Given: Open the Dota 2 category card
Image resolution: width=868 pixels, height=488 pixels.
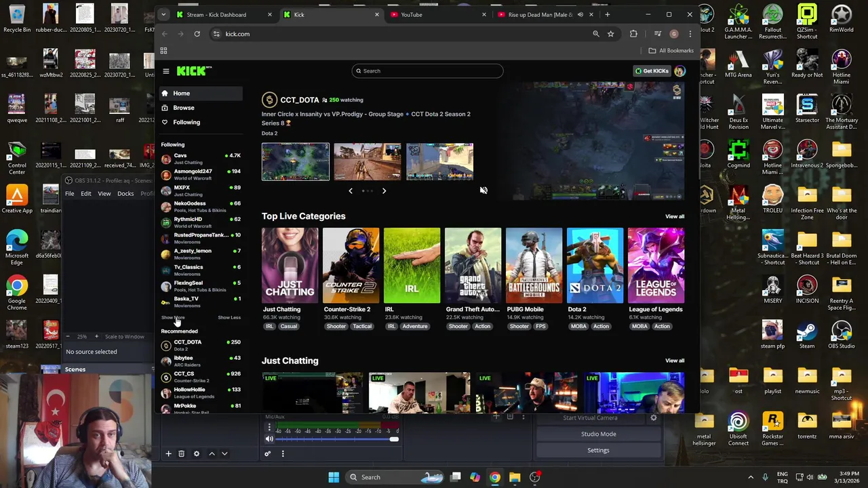Looking at the screenshot, I should [595, 266].
